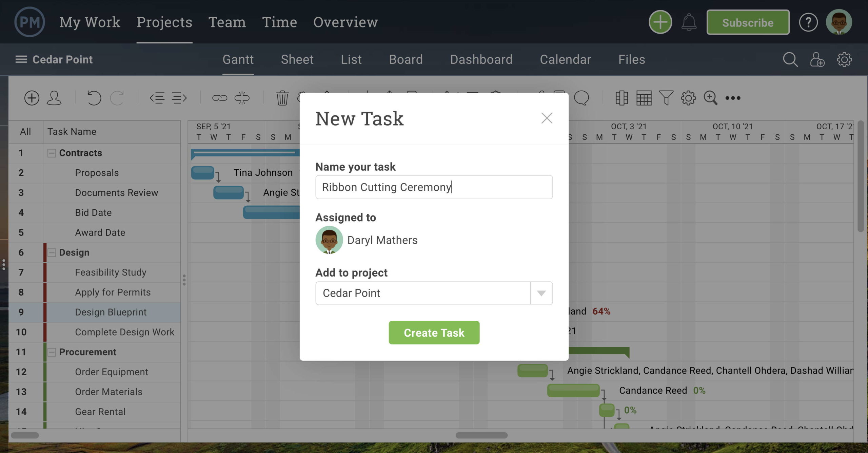Click the Order Materials green Gantt bar
This screenshot has width=868, height=453.
pyautogui.click(x=573, y=391)
